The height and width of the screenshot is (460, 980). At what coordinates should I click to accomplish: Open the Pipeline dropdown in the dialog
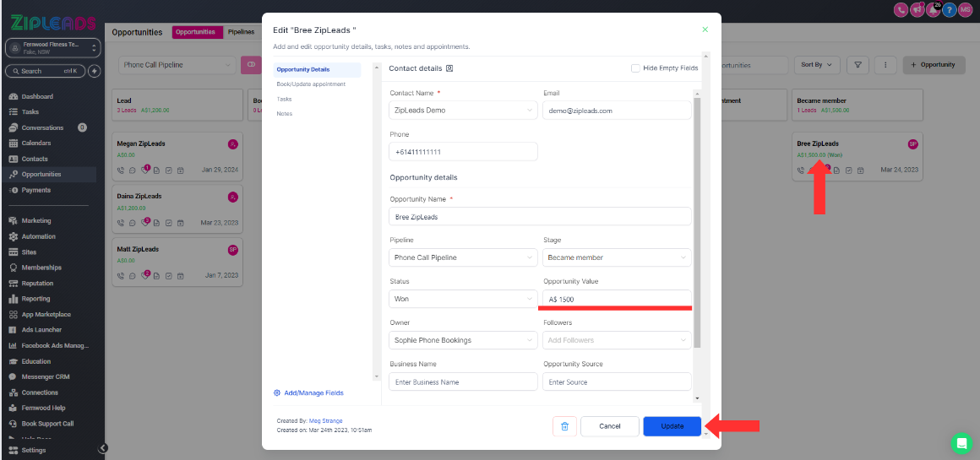(463, 257)
